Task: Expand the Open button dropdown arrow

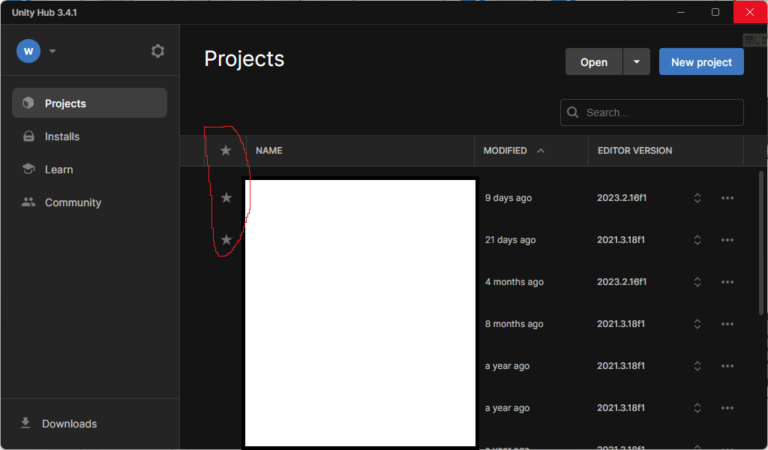Action: coord(637,62)
